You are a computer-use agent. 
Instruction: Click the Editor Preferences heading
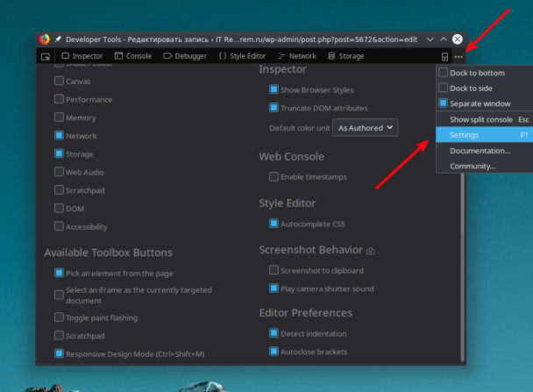306,313
